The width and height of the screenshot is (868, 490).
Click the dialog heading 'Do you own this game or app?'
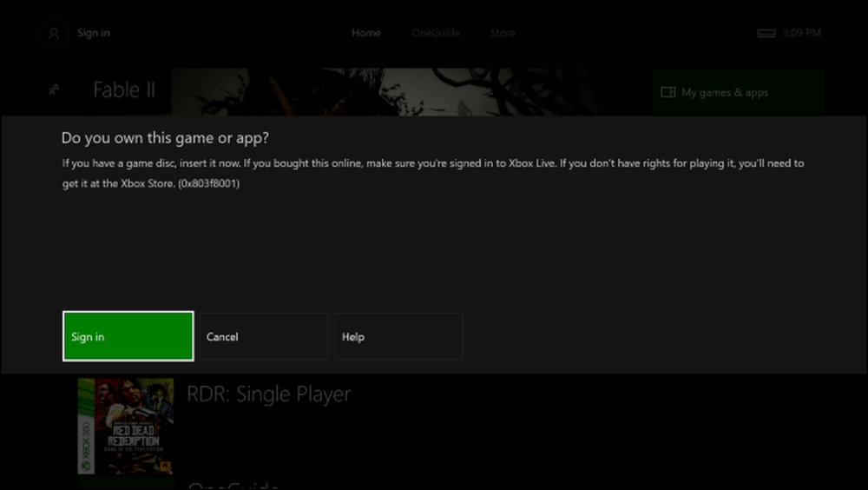click(x=165, y=138)
